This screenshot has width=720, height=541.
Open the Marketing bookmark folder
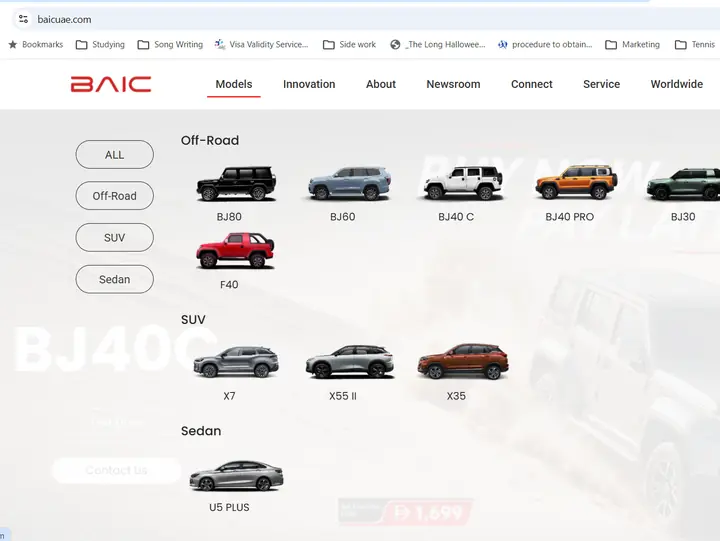click(632, 45)
